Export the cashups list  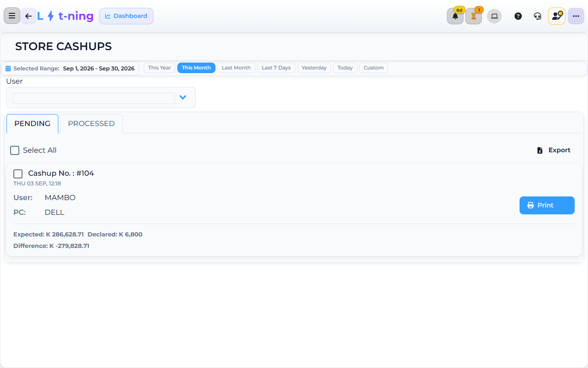pos(554,150)
